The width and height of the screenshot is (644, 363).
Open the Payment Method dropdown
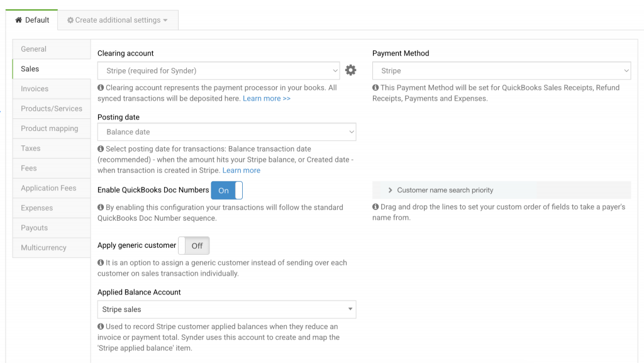click(501, 71)
